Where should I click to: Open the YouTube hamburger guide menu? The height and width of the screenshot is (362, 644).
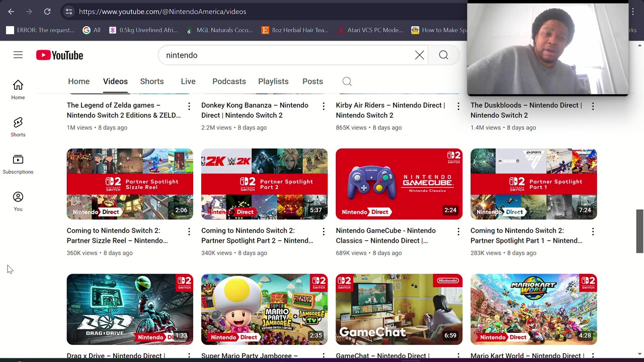(18, 55)
